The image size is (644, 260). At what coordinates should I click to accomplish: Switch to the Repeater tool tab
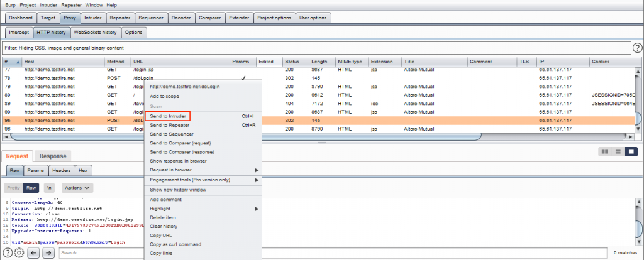point(120,18)
